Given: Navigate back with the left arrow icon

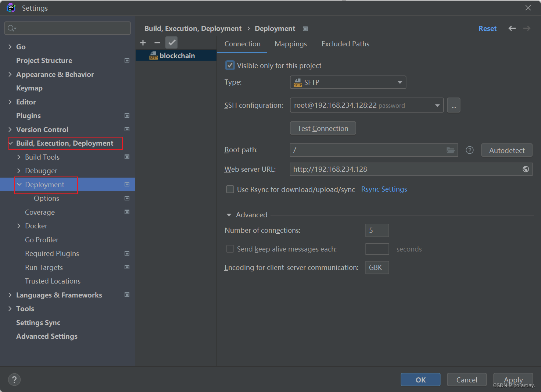Looking at the screenshot, I should (x=512, y=28).
